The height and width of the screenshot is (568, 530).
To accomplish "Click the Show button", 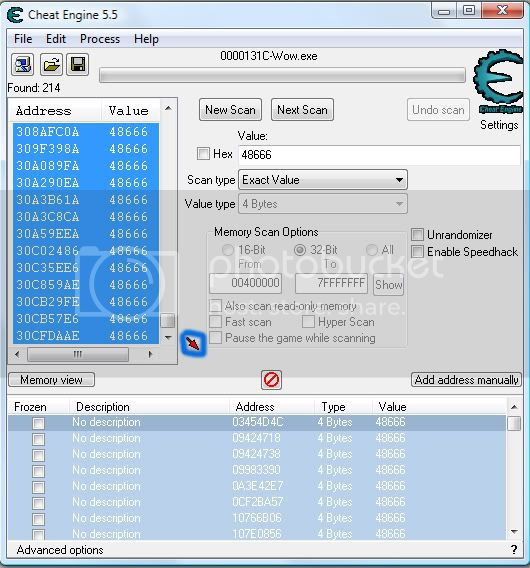I will tap(388, 285).
